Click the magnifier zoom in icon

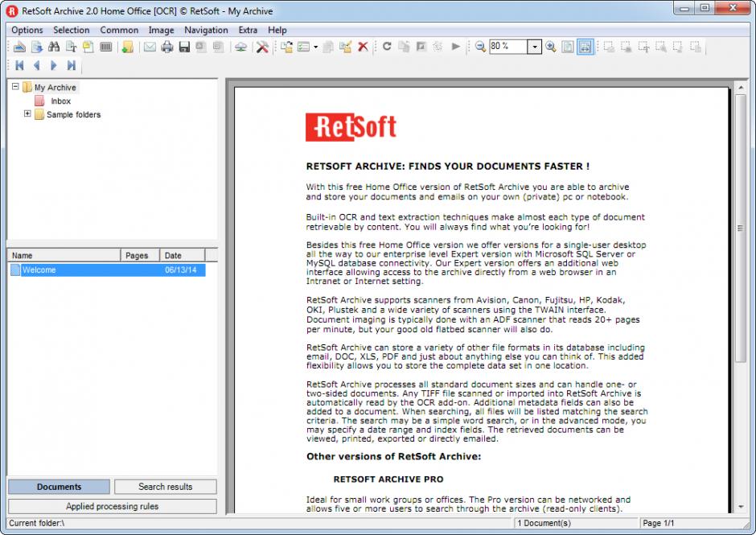[551, 47]
